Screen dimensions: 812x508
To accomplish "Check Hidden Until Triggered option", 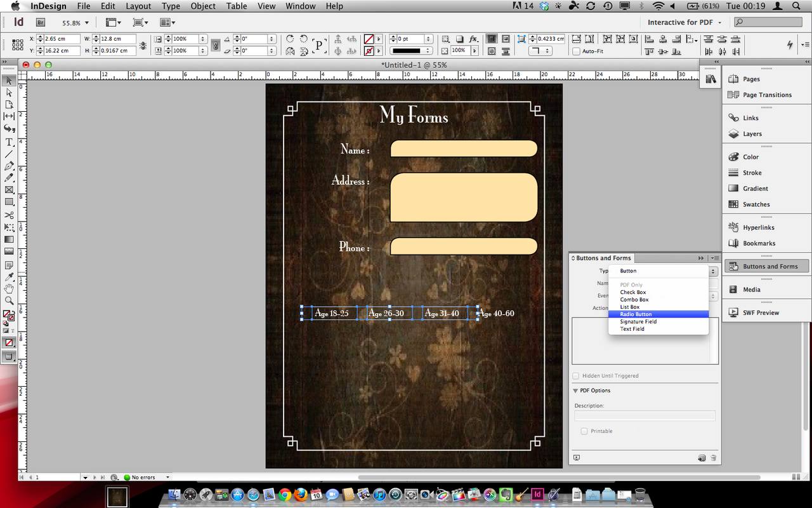I will 576,376.
